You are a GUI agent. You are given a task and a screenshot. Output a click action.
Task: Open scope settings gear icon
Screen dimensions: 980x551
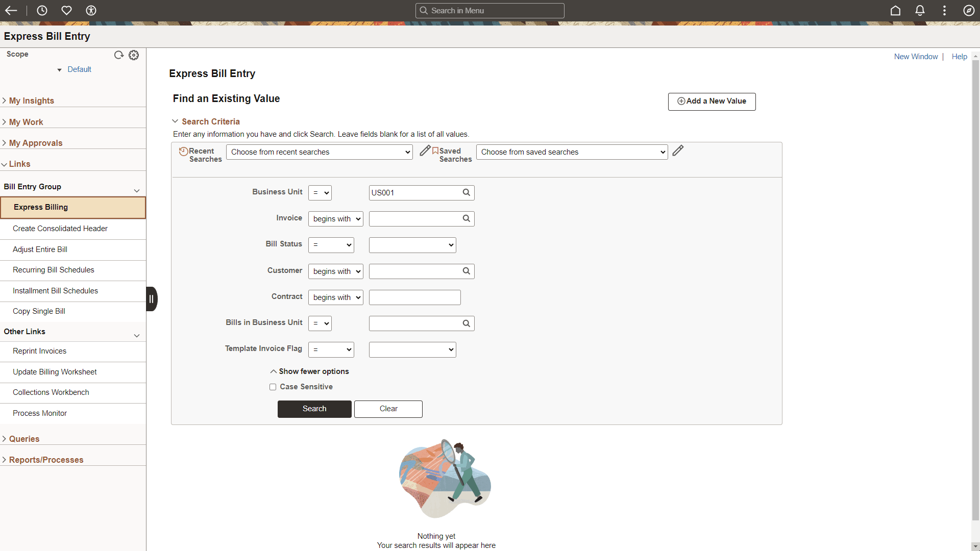[133, 55]
